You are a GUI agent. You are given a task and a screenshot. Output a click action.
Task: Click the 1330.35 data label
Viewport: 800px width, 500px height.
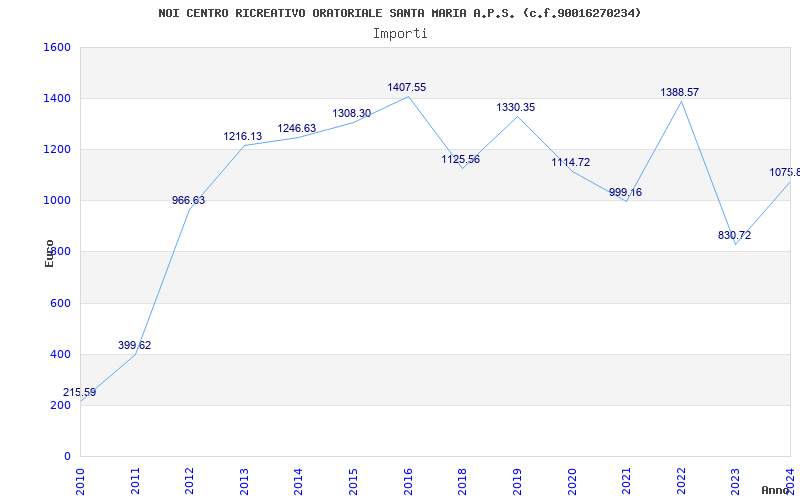(516, 108)
